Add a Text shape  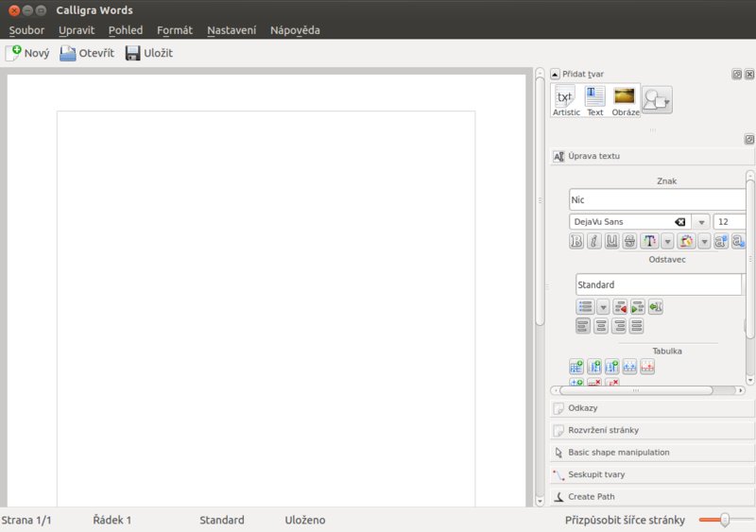click(594, 99)
